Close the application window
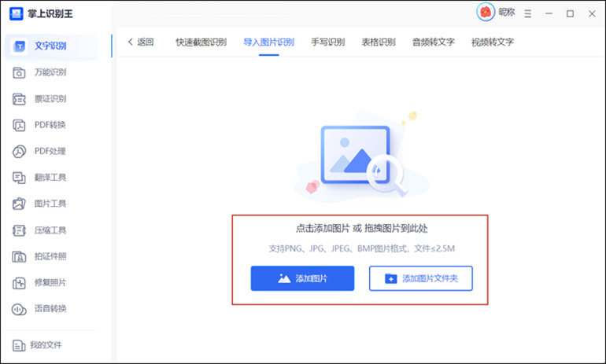The image size is (606, 364). pos(592,14)
